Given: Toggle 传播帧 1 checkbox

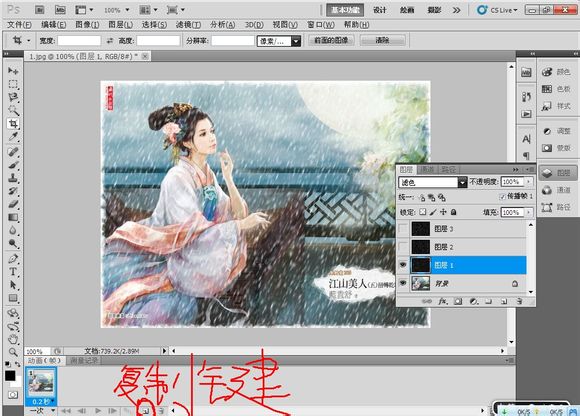Looking at the screenshot, I should click(502, 197).
